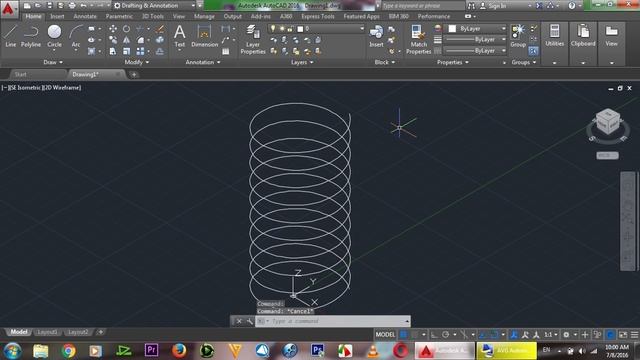Click Match Properties tool
The width and height of the screenshot is (640, 360).
pos(418,39)
